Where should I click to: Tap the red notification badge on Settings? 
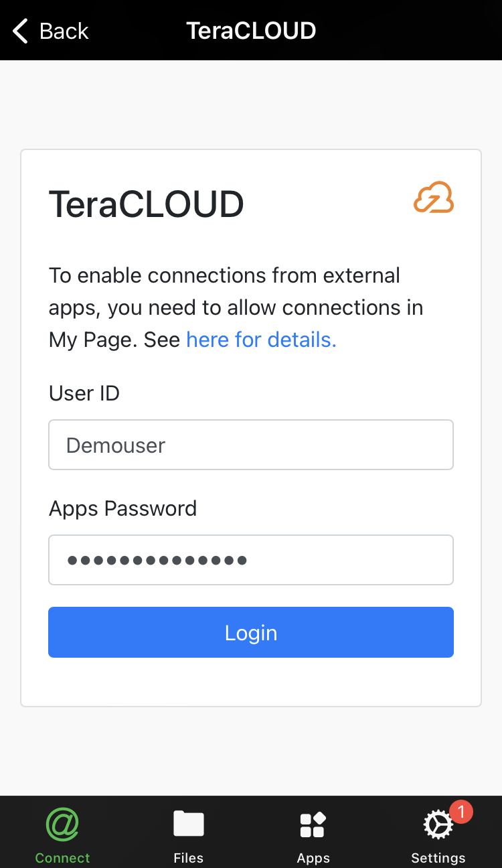click(461, 811)
